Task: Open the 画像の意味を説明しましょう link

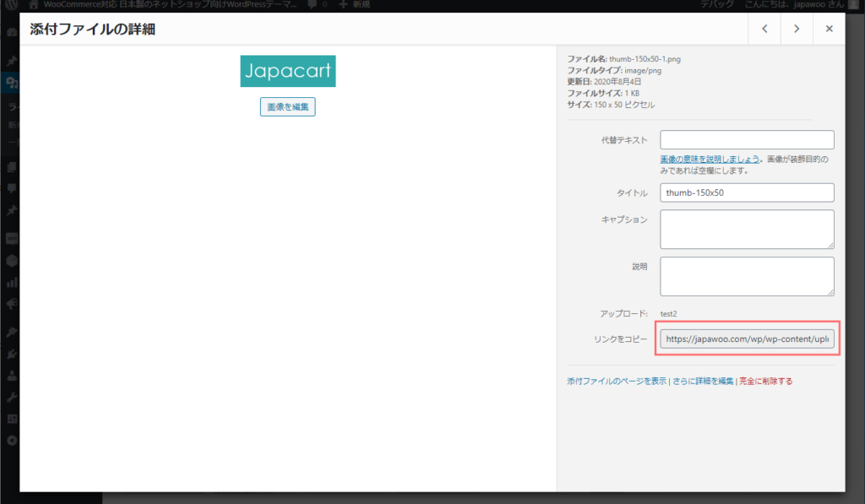Action: click(x=710, y=160)
